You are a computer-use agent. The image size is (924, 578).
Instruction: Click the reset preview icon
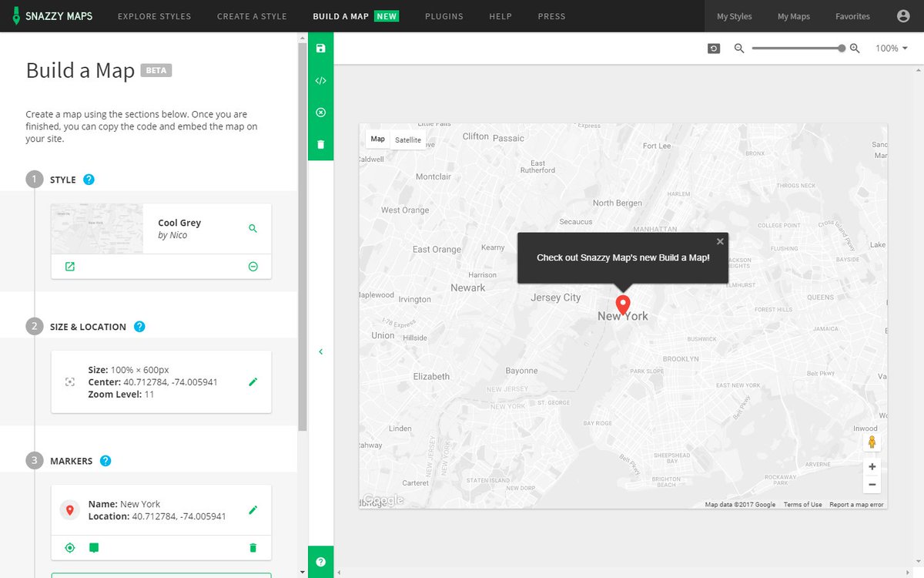click(714, 49)
